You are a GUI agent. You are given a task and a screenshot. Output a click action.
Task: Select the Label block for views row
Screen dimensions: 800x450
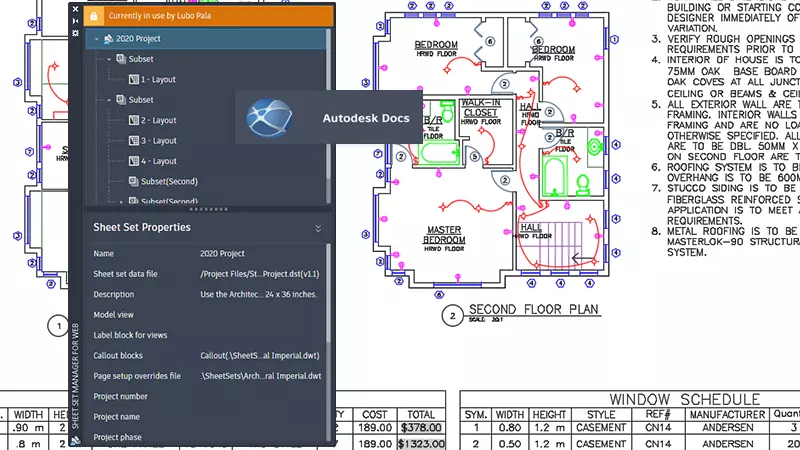(206, 335)
